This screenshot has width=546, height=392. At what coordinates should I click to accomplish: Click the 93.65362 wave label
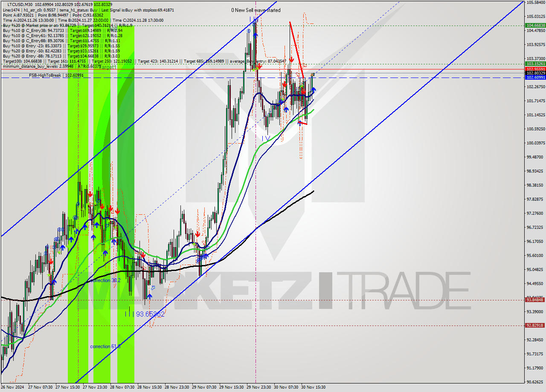click(150, 314)
